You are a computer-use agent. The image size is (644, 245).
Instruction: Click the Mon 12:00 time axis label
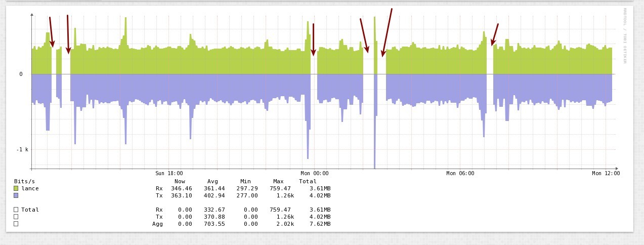pos(606,173)
